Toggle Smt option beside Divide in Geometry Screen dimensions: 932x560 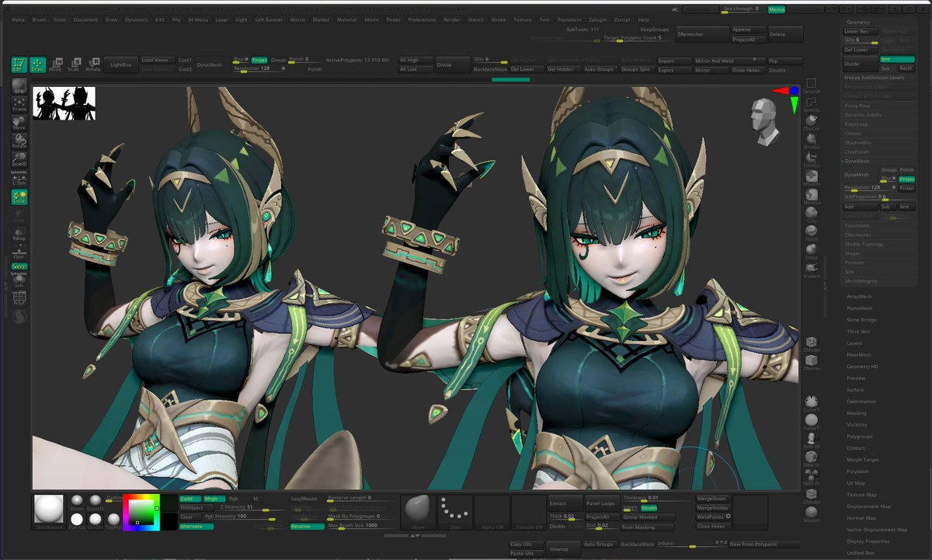[897, 59]
